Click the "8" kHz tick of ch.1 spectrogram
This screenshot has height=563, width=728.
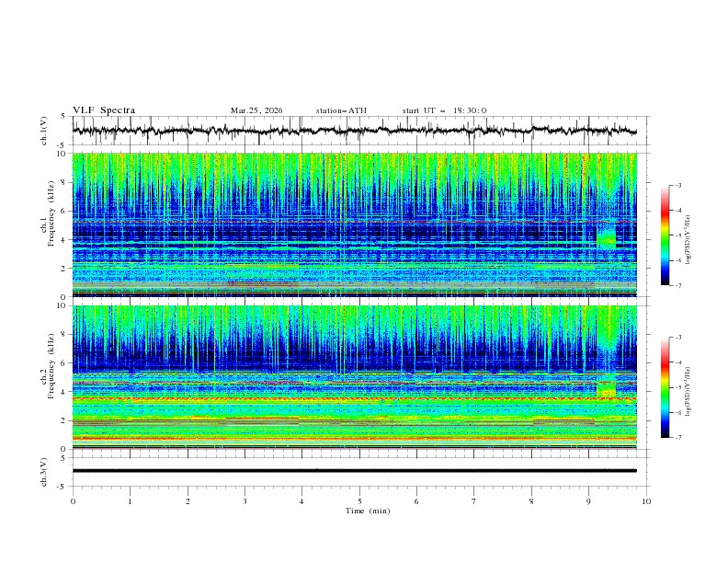64,182
